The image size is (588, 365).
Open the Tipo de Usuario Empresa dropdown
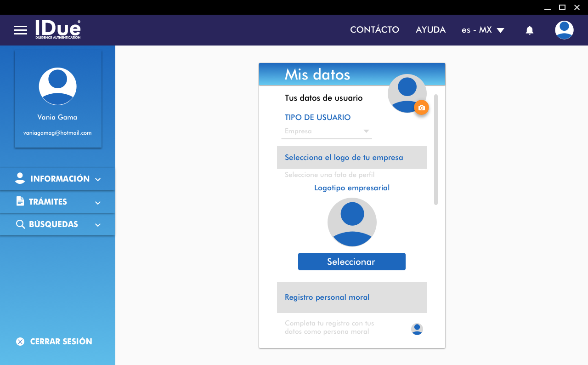tap(327, 131)
